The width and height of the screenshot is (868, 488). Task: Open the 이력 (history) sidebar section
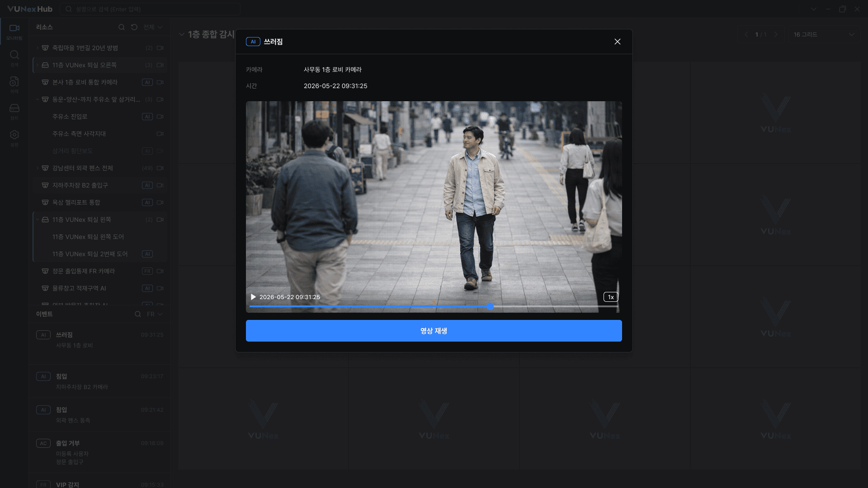click(x=14, y=85)
